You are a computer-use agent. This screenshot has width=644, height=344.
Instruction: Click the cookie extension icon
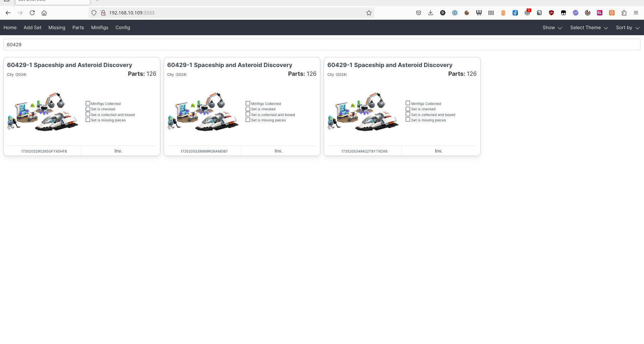[x=467, y=13]
